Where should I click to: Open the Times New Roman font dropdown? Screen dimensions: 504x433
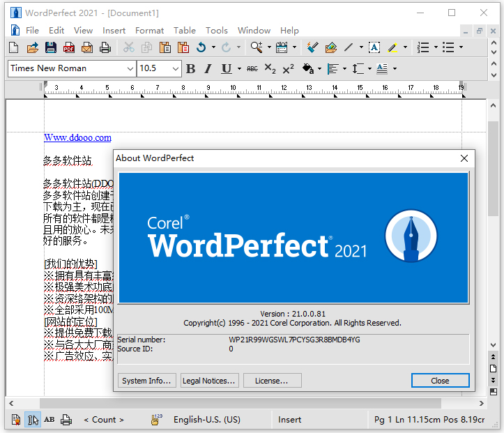click(x=130, y=68)
